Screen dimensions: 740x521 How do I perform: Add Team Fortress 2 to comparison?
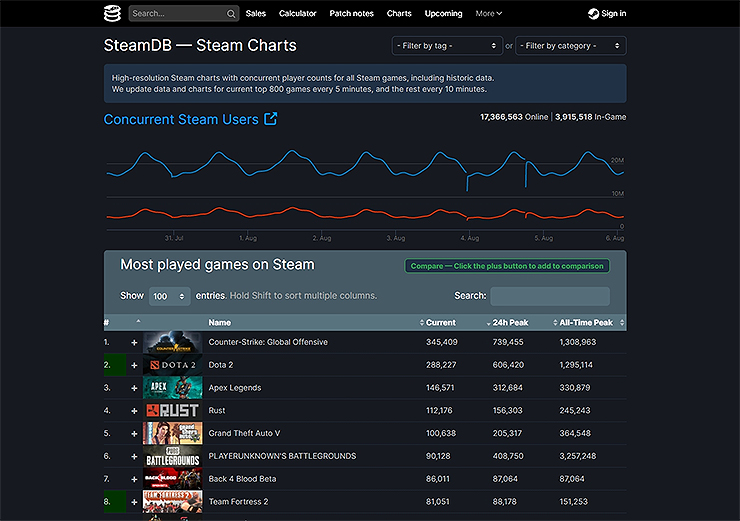(134, 502)
